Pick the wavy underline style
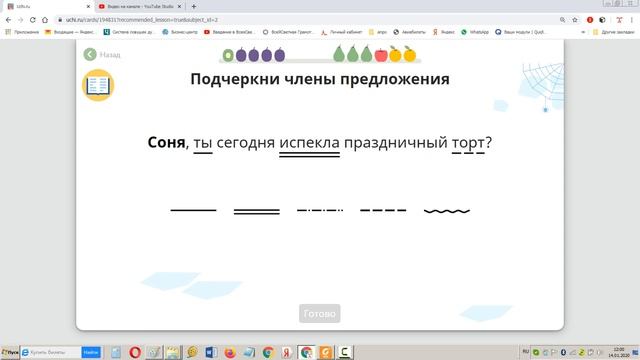The image size is (640, 360). coord(447,211)
